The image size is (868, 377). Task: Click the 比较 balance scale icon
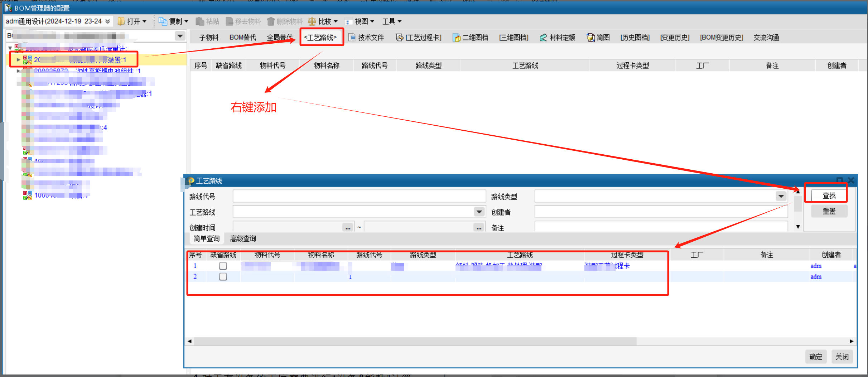tap(312, 21)
